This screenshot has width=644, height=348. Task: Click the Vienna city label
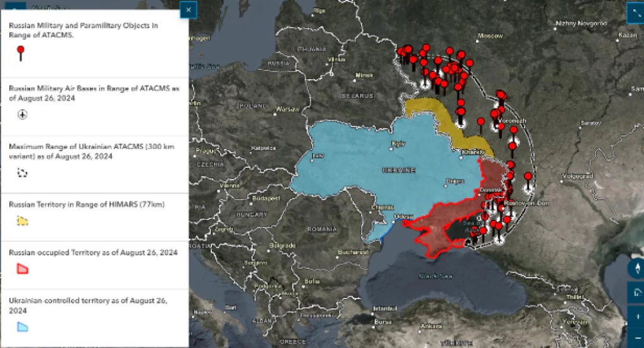229,185
